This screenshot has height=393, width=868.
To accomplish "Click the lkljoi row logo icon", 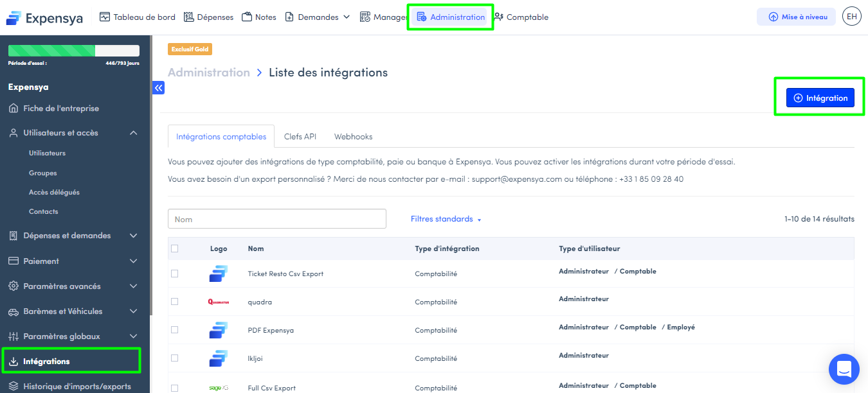I will point(219,358).
